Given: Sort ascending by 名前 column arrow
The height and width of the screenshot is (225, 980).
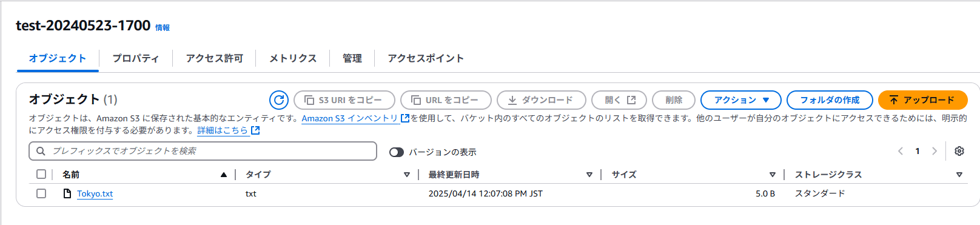Looking at the screenshot, I should 224,175.
